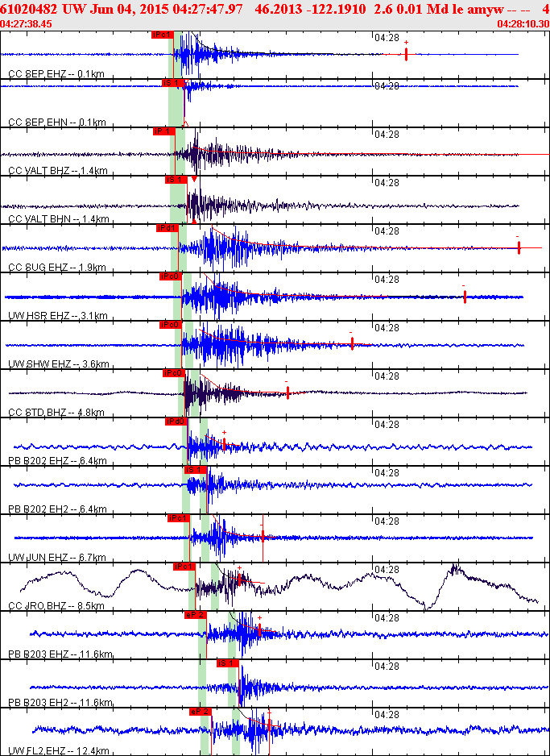Select station label PB B203 EH2 -- 11.6km
Viewport: 550px width, 756px height.
pyautogui.click(x=60, y=703)
